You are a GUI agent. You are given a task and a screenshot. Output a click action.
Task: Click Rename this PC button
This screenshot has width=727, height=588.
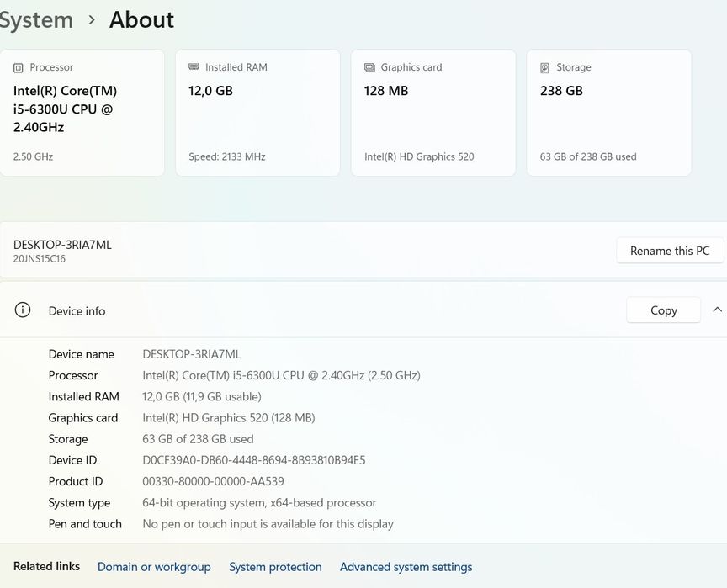pyautogui.click(x=670, y=251)
